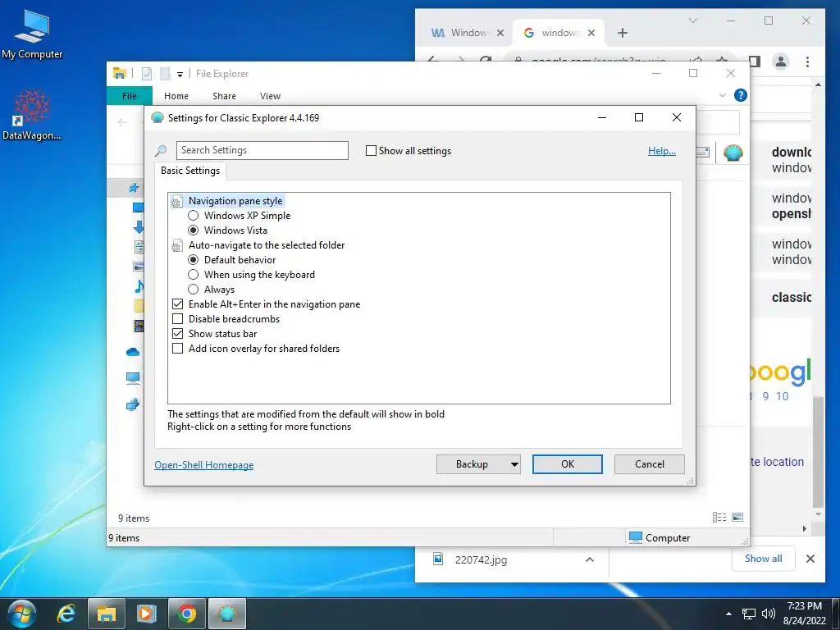Show hidden tray icons arrow

[728, 614]
